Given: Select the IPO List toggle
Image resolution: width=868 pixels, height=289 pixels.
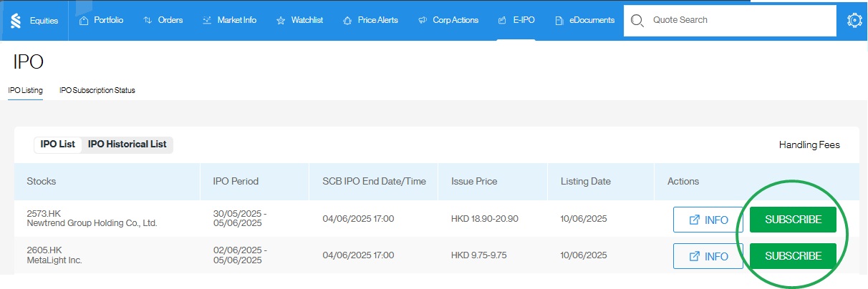Looking at the screenshot, I should point(58,144).
